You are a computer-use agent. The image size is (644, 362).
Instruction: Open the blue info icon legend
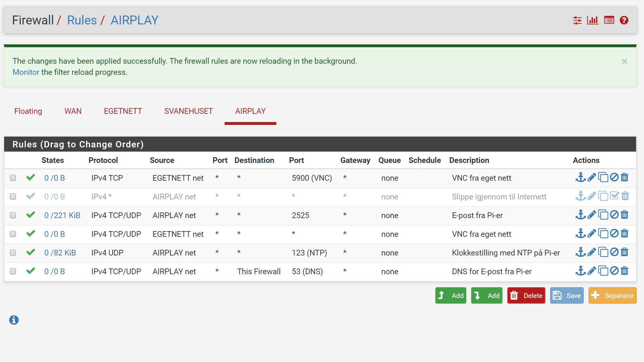pos(14,320)
